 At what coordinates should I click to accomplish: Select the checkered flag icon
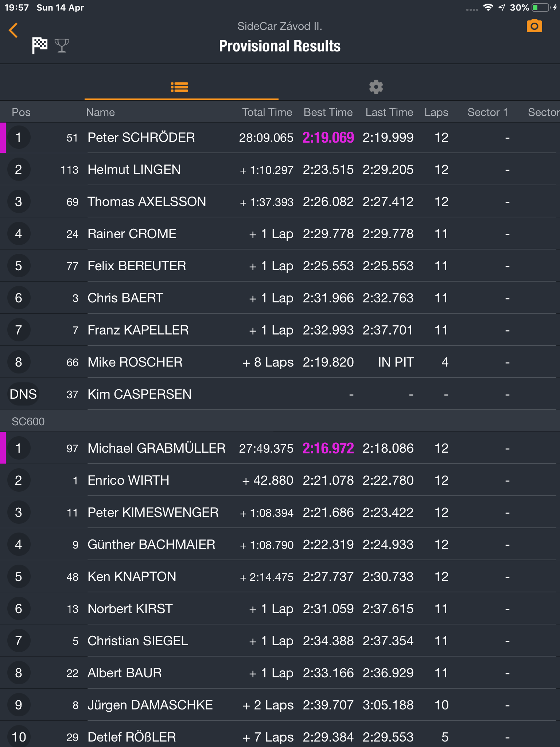(39, 46)
